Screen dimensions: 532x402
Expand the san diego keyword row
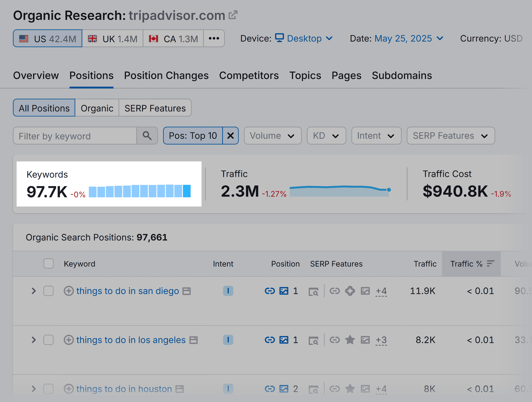[34, 291]
